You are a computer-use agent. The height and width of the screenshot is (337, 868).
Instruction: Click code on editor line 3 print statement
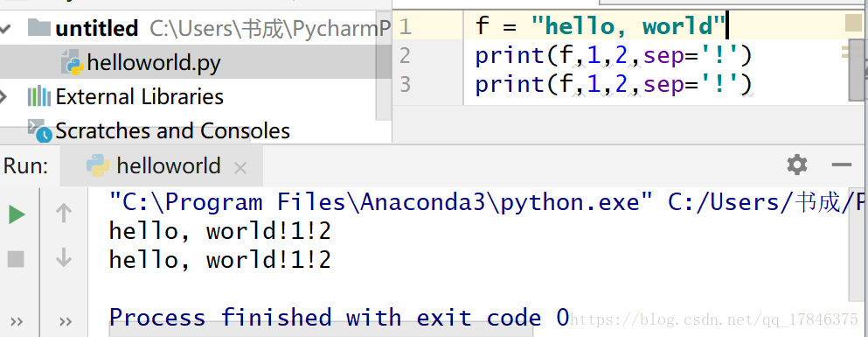tap(614, 85)
